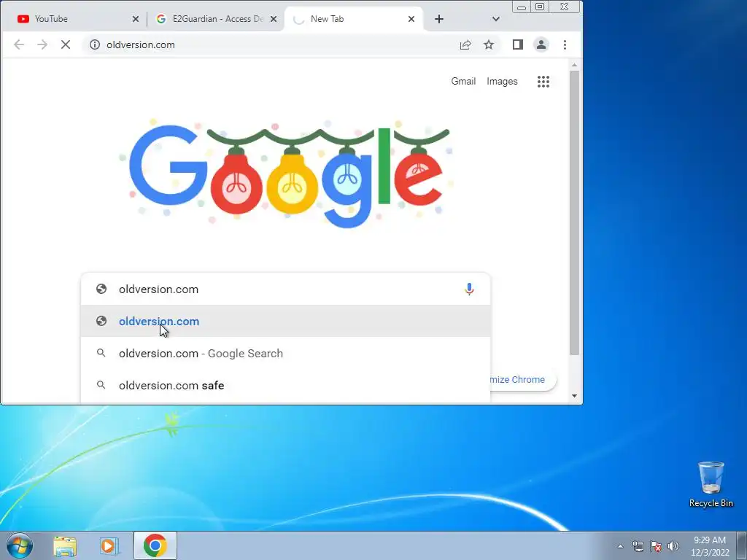Go forward using the forward arrow
Screen dimensions: 747x560
(x=42, y=44)
